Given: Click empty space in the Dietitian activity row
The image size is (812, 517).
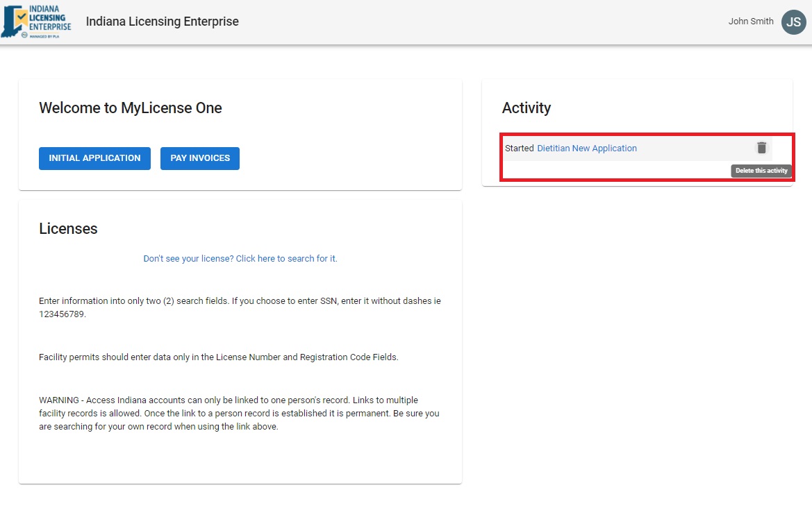Looking at the screenshot, I should pyautogui.click(x=695, y=149).
